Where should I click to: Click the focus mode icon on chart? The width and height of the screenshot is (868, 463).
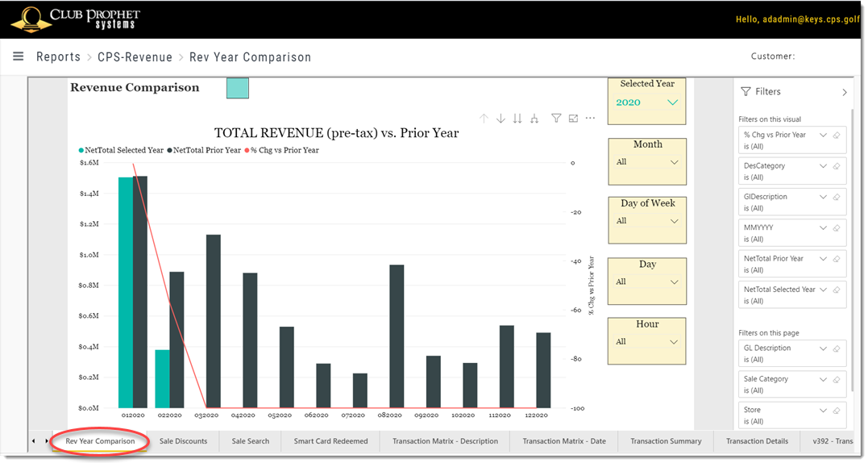pyautogui.click(x=574, y=118)
